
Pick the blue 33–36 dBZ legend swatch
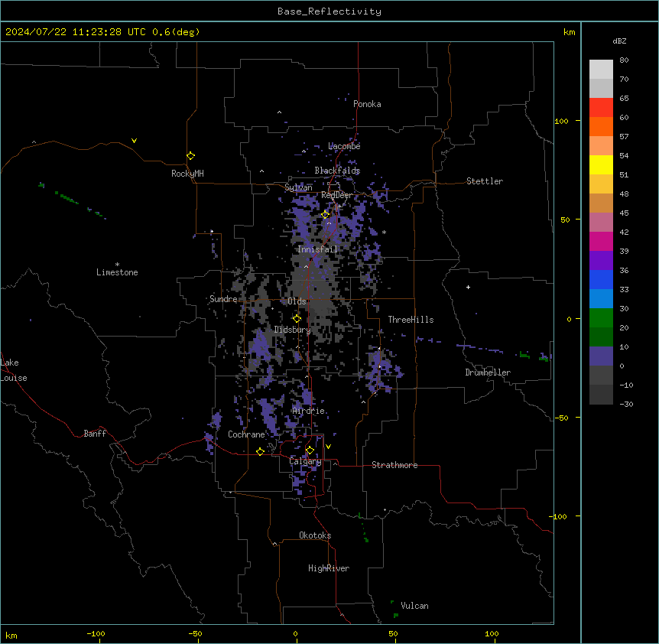pyautogui.click(x=601, y=279)
